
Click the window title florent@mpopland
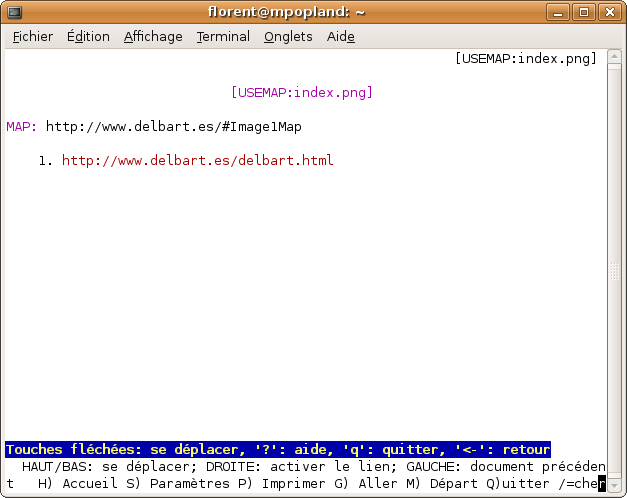pyautogui.click(x=286, y=12)
